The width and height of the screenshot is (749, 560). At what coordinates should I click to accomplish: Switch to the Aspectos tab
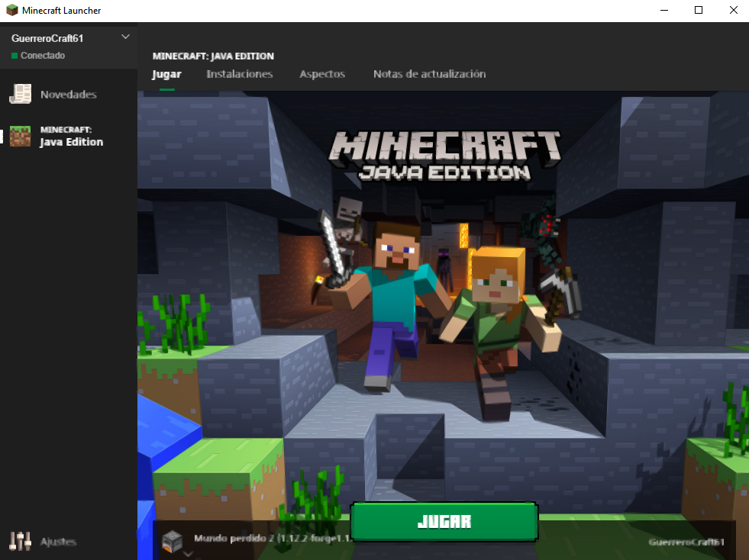(x=322, y=74)
